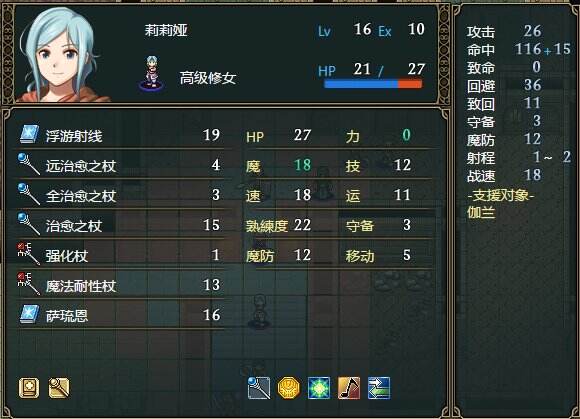Click the blue-green swap arrows skill icon
The image size is (580, 419).
click(379, 388)
